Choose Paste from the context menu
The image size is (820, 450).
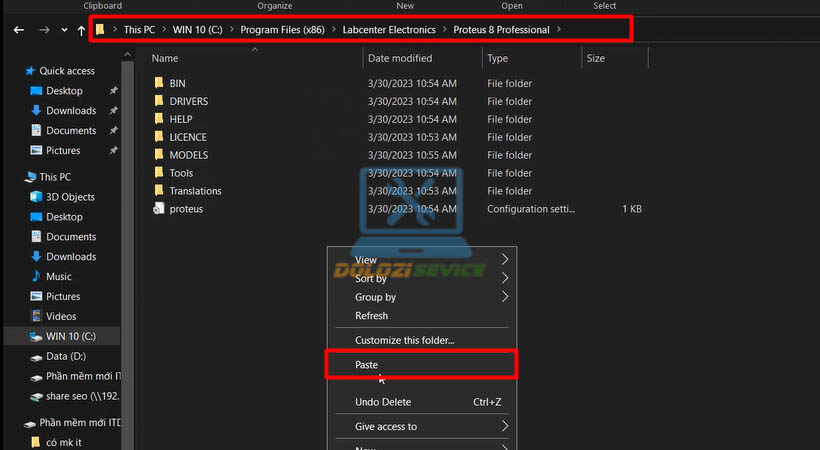[x=367, y=365]
